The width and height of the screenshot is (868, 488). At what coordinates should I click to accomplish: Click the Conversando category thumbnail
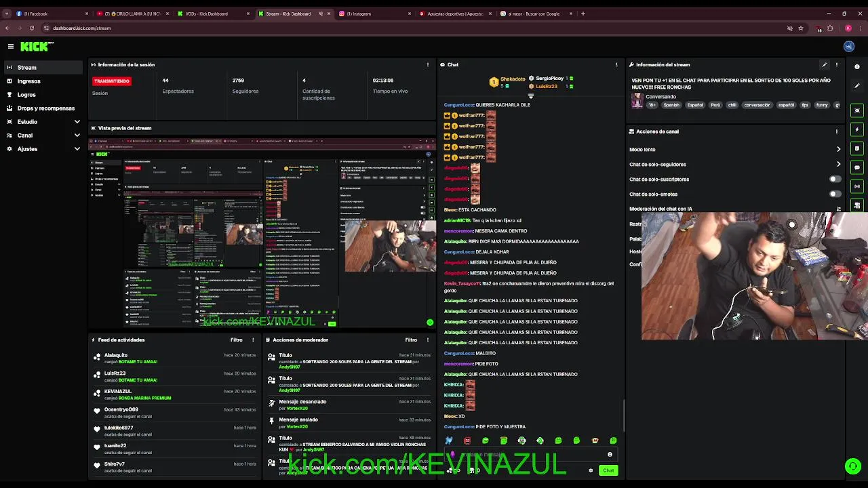637,100
